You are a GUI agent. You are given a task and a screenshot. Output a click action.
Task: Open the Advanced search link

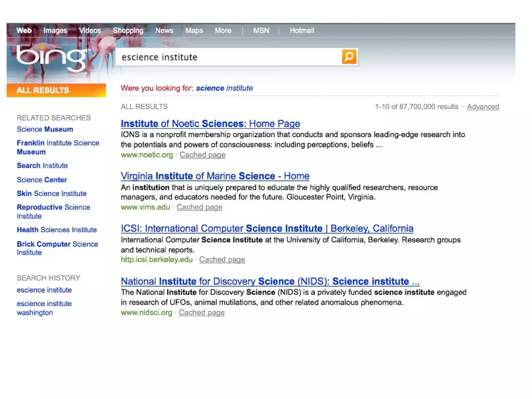[x=483, y=107]
